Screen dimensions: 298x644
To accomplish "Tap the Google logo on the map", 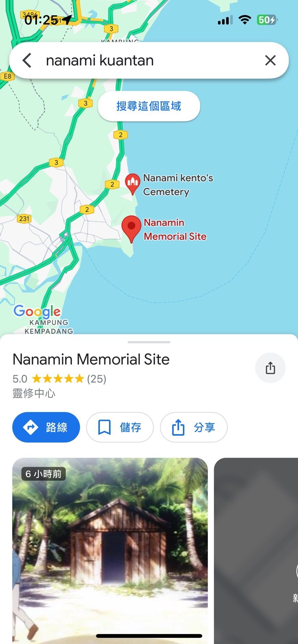I will pyautogui.click(x=37, y=312).
